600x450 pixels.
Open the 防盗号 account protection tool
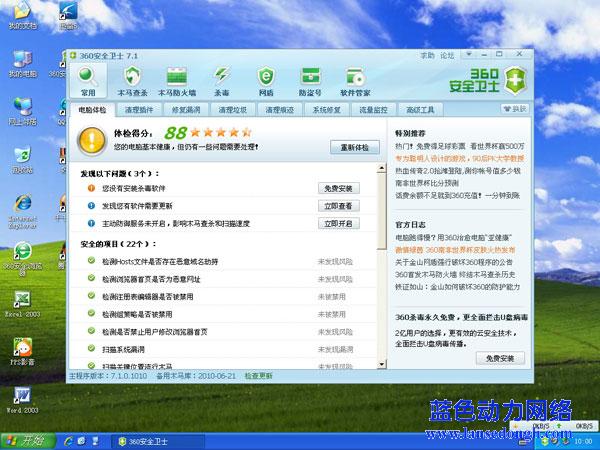tap(310, 81)
